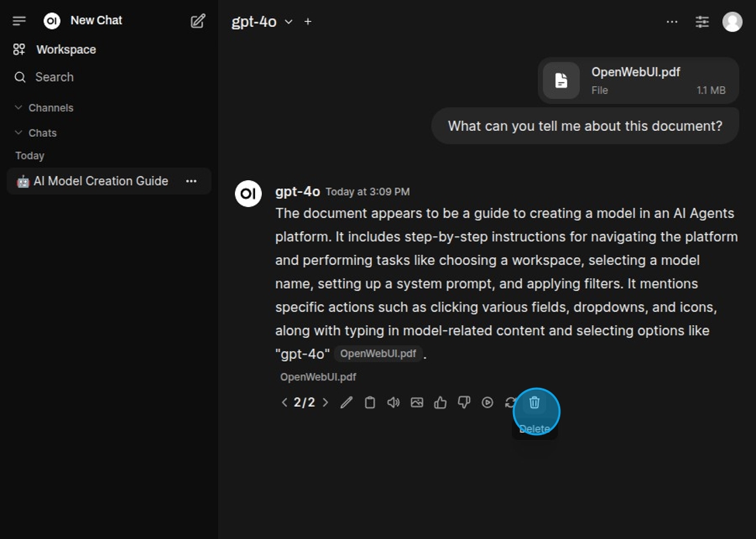
Task: Click the OpenWebUI.pdf citation chip in the response
Action: 378,353
